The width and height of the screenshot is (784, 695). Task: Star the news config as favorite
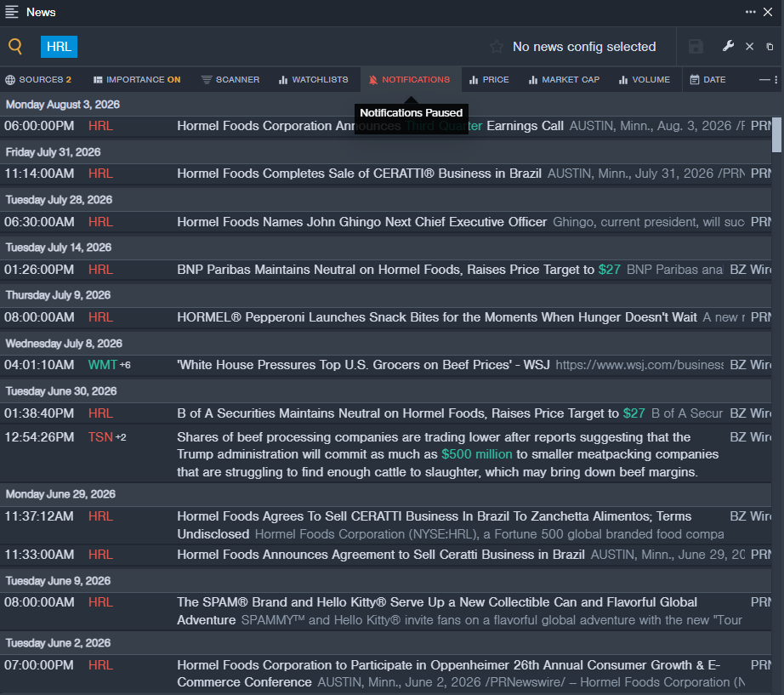497,47
